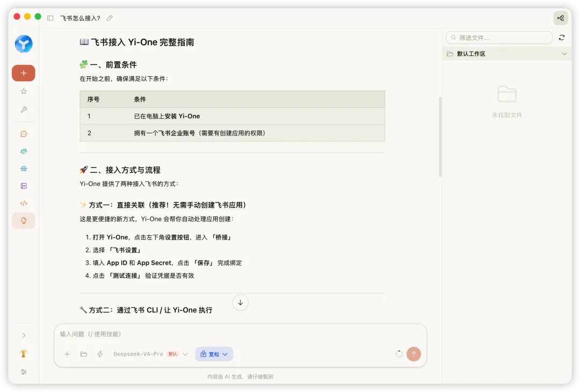The height and width of the screenshot is (392, 580).
Task: Start a new chat with plus button
Action: pos(24,73)
